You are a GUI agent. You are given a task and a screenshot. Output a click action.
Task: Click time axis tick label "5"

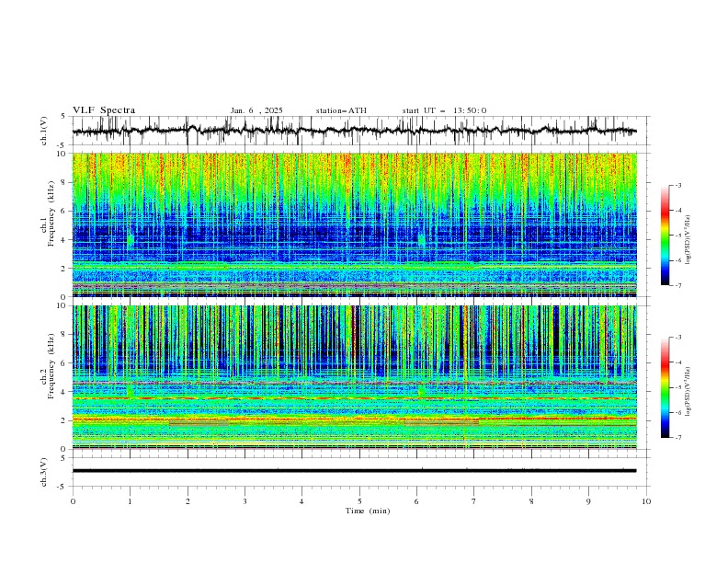[359, 501]
